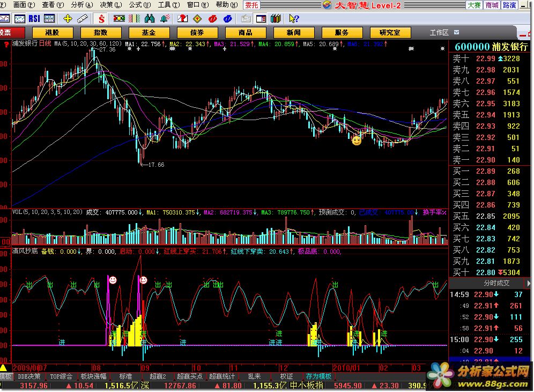Image resolution: width=534 pixels, height=392 pixels.
Task: Open the traffic light signal icon
Action: point(119,19)
